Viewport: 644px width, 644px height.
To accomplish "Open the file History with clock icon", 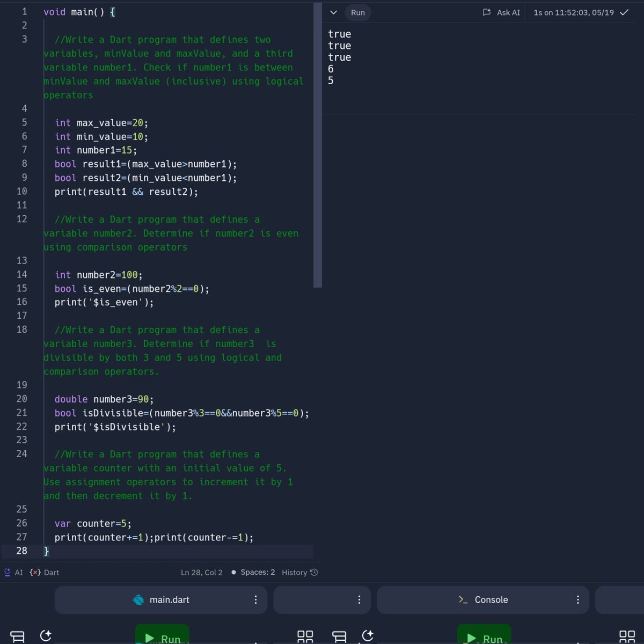I will 300,573.
